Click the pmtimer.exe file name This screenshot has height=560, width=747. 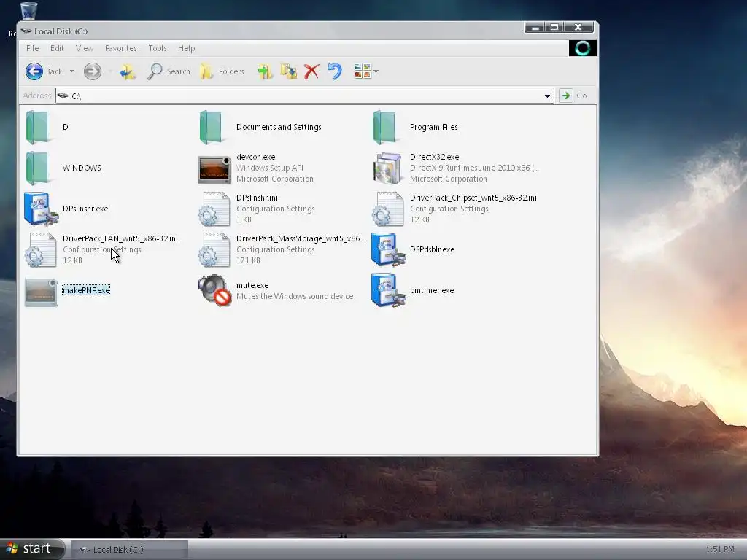(x=432, y=290)
